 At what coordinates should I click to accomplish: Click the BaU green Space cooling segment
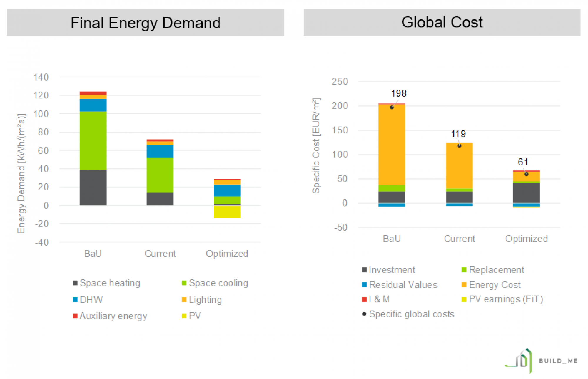click(x=93, y=140)
